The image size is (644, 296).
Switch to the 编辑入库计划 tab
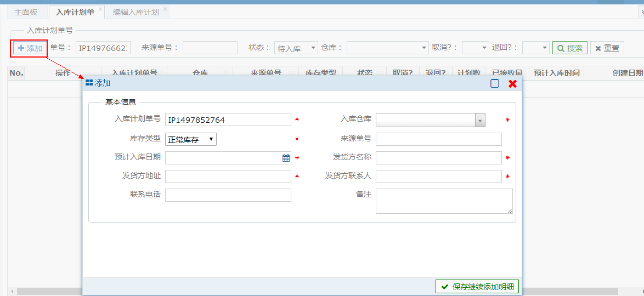tap(135, 12)
